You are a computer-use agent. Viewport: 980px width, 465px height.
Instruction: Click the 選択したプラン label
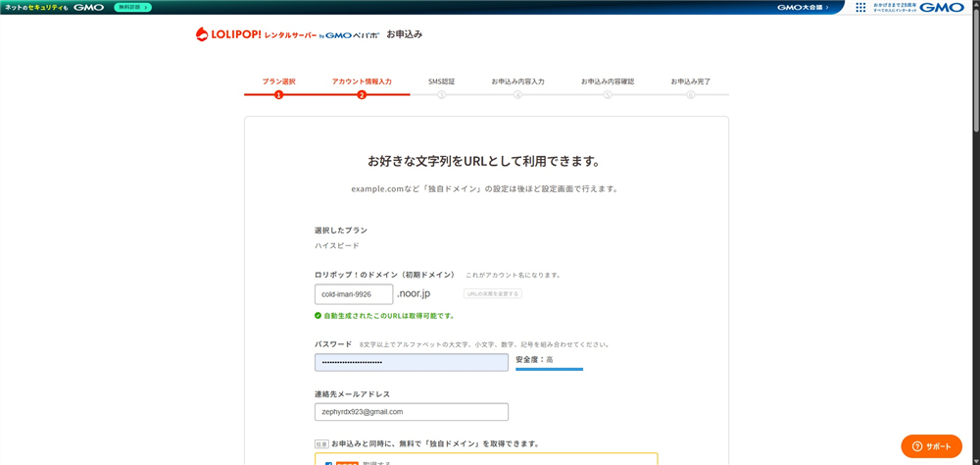(x=341, y=231)
